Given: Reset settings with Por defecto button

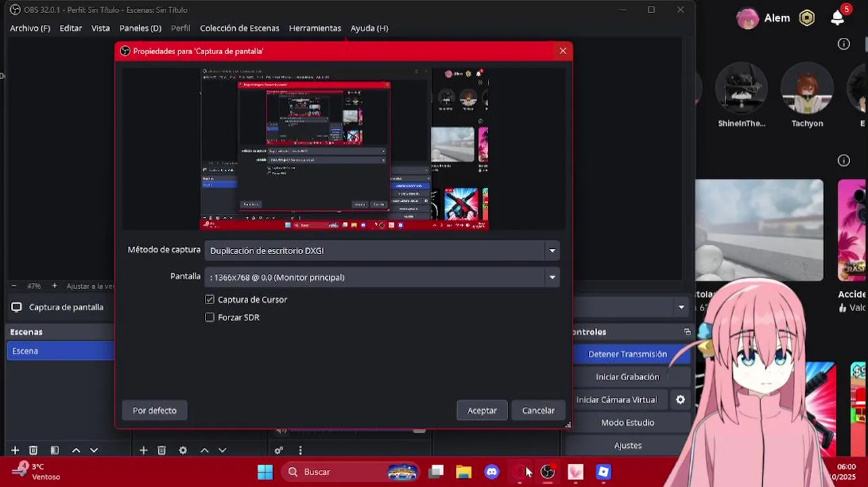Looking at the screenshot, I should [154, 411].
